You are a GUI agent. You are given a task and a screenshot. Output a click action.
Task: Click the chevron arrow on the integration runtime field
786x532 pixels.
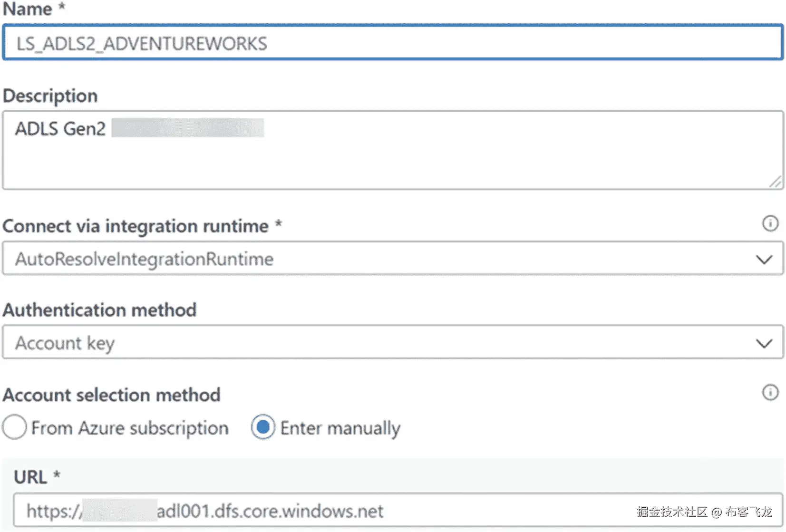click(x=764, y=260)
